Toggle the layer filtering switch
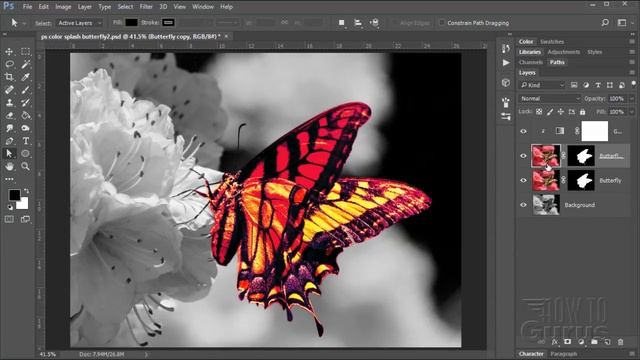The width and height of the screenshot is (640, 360). [633, 83]
